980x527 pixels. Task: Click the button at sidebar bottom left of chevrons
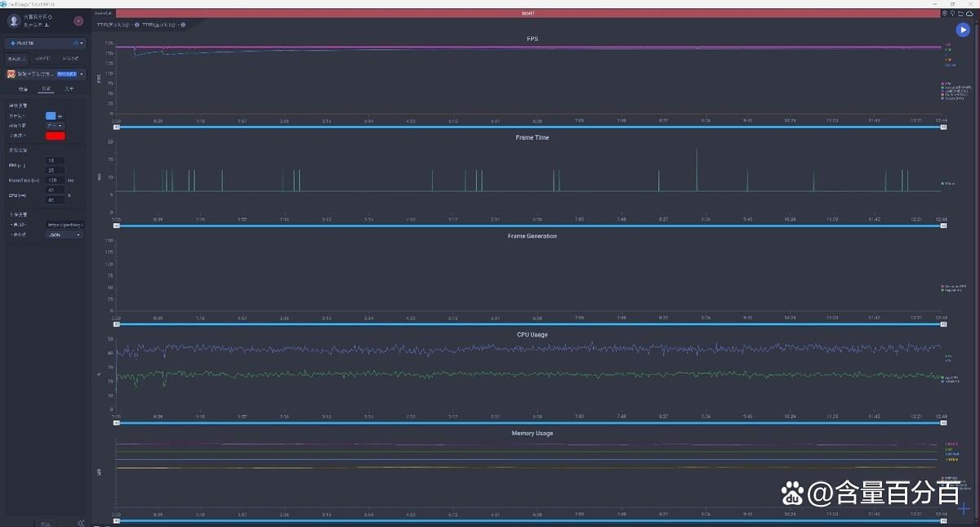(x=46, y=523)
